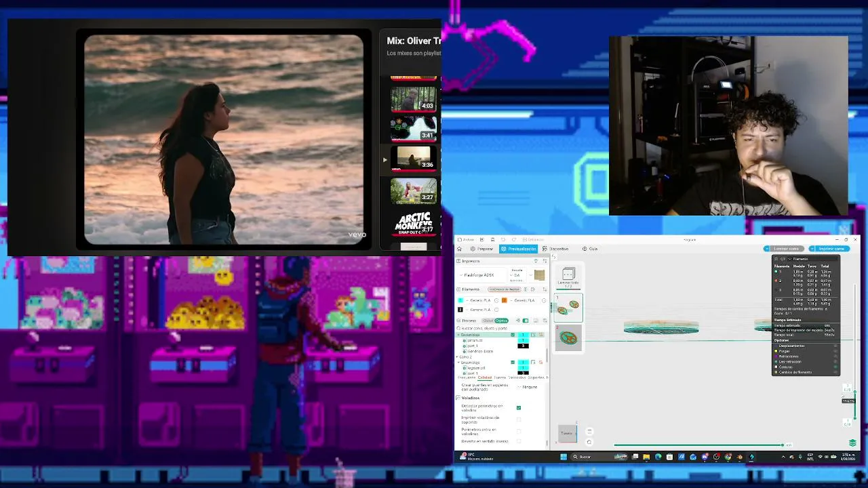Image resolution: width=868 pixels, height=488 pixels.
Task: Click the list icon above the magnifier
Action: pyautogui.click(x=589, y=432)
